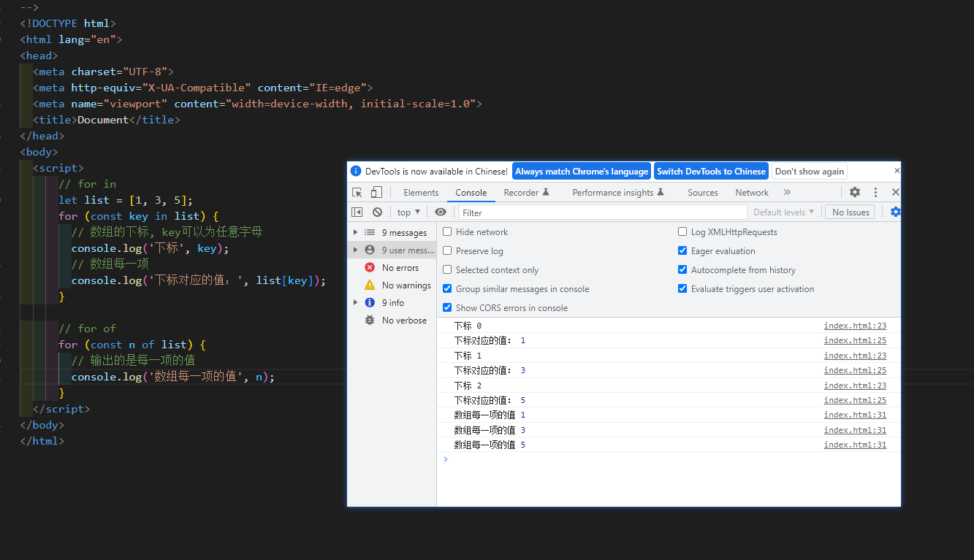
Task: Open index.html:23 link for '下标 0'
Action: (855, 326)
